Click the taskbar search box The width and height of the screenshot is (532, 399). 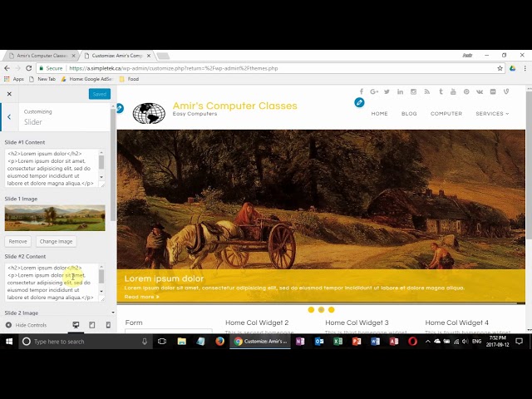[86, 342]
